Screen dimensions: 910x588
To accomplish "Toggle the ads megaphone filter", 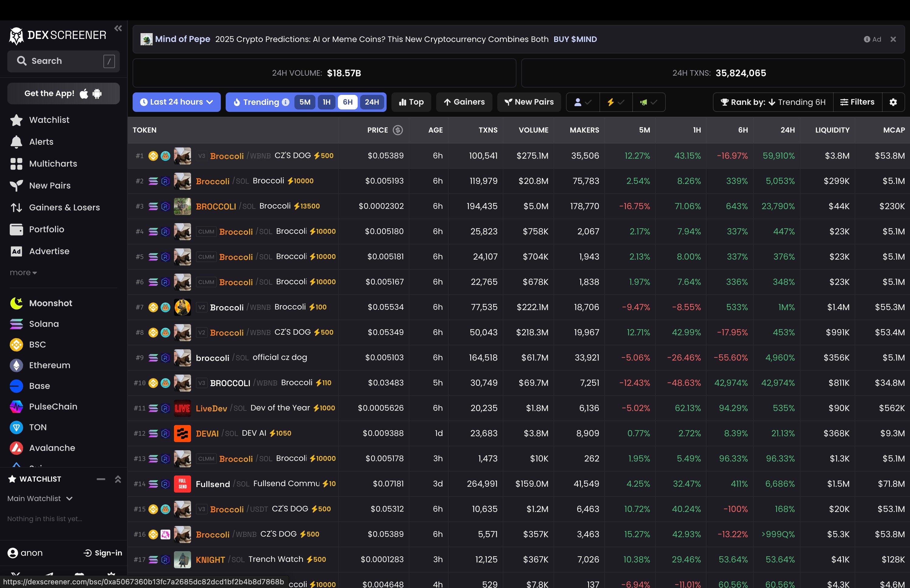I will click(649, 102).
